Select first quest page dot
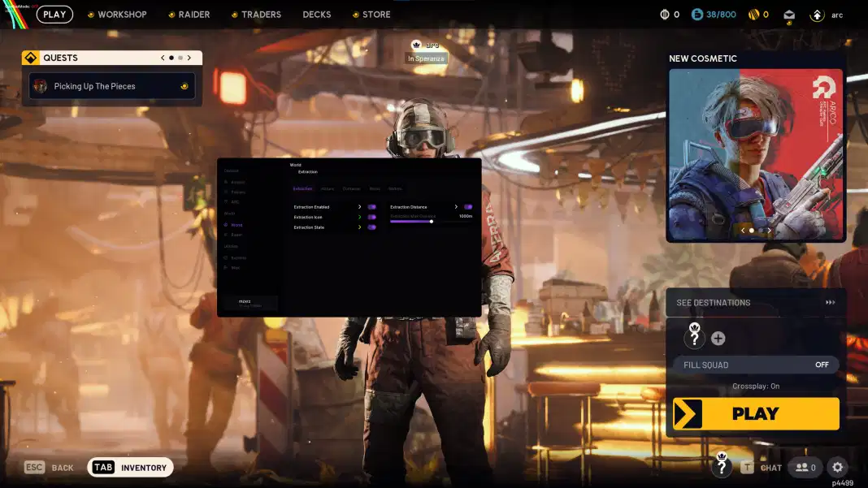Screen dimensions: 868x488 pos(171,58)
